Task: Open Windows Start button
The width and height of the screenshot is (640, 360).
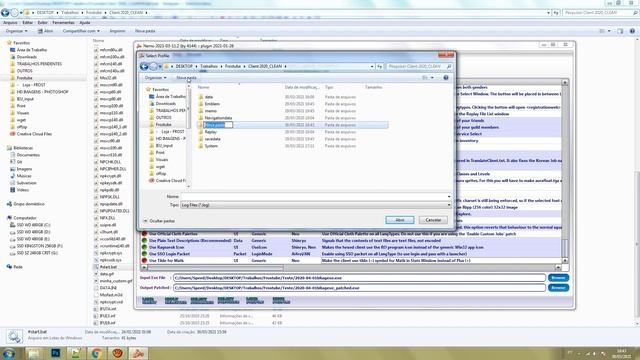Action: point(9,353)
